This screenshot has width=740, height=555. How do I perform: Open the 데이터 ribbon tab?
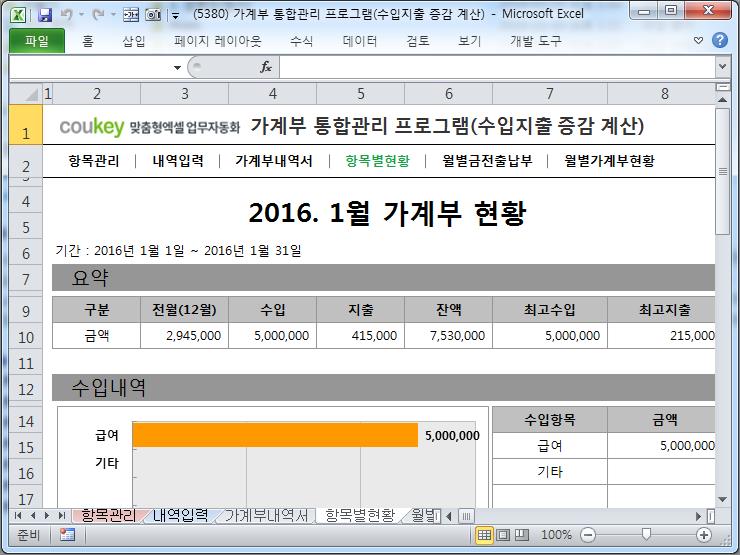[360, 41]
